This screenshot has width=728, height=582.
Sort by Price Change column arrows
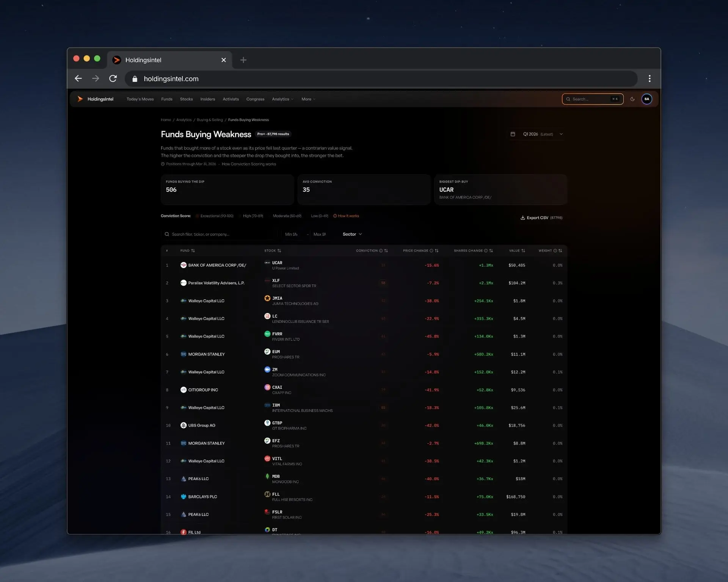coord(436,250)
